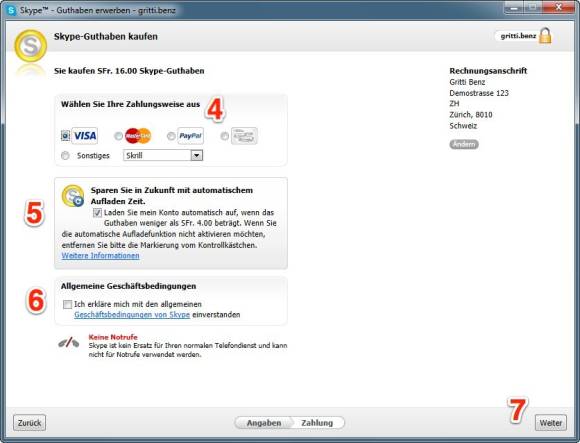This screenshot has height=443, width=580.
Task: Click the Skype-Guthaben kaufen heading
Action: coord(106,36)
